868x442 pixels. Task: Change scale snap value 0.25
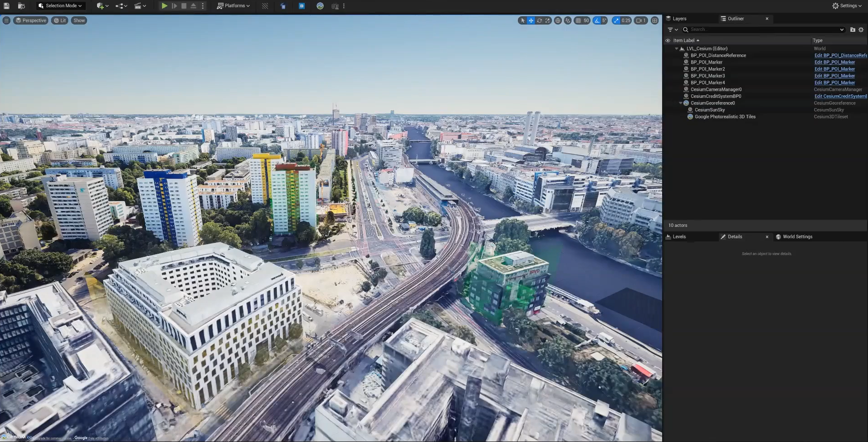click(626, 20)
